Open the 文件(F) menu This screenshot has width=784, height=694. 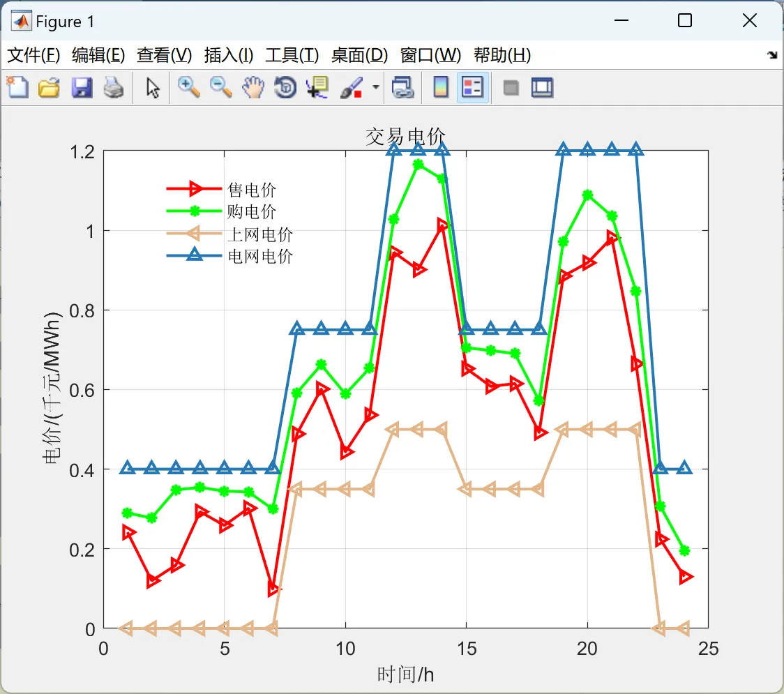(x=33, y=55)
